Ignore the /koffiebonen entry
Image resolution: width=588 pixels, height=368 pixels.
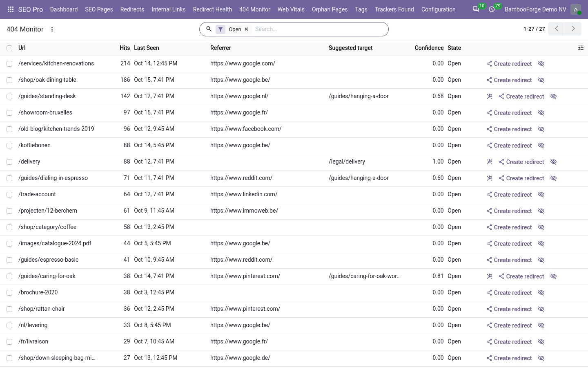(x=541, y=146)
